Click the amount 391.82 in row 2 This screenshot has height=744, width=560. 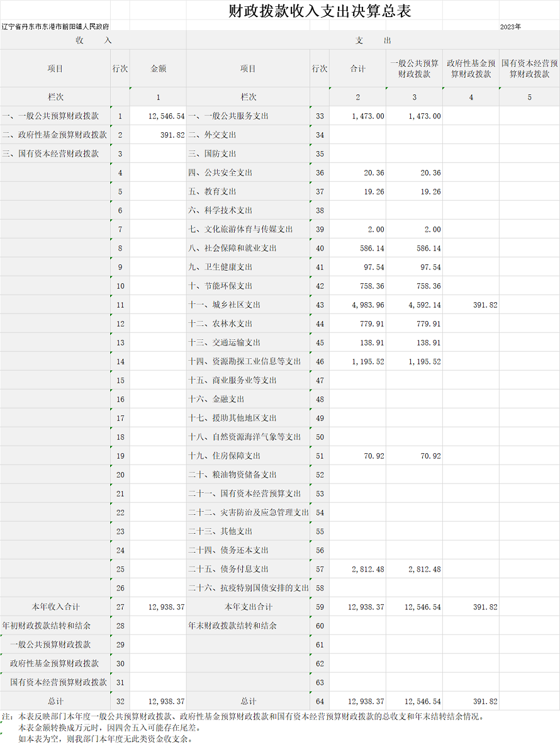172,135
